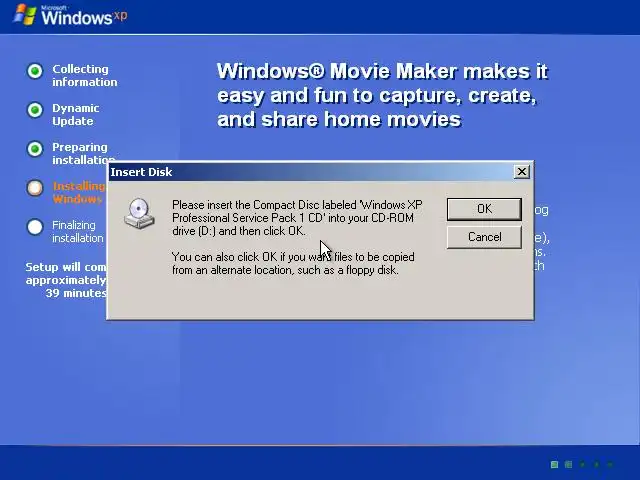Click the 'Please insert the Compact Disc' message
The height and width of the screenshot is (480, 640).
pyautogui.click(x=297, y=218)
